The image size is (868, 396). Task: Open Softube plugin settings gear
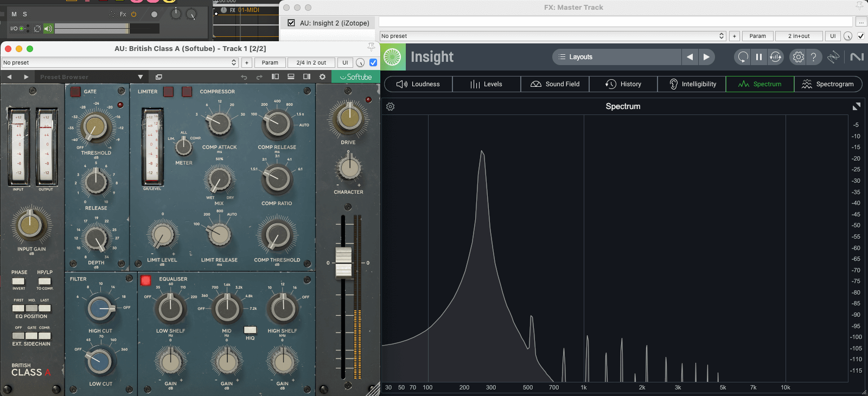click(x=322, y=77)
